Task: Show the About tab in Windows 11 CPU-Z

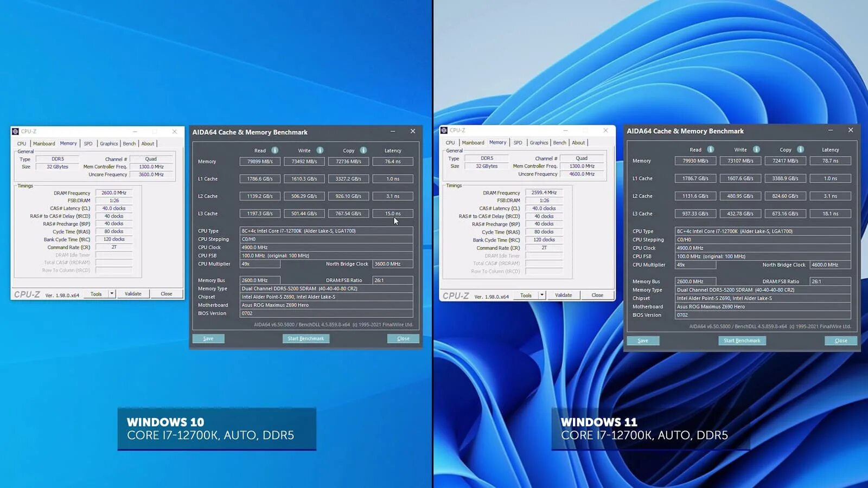Action: 578,143
